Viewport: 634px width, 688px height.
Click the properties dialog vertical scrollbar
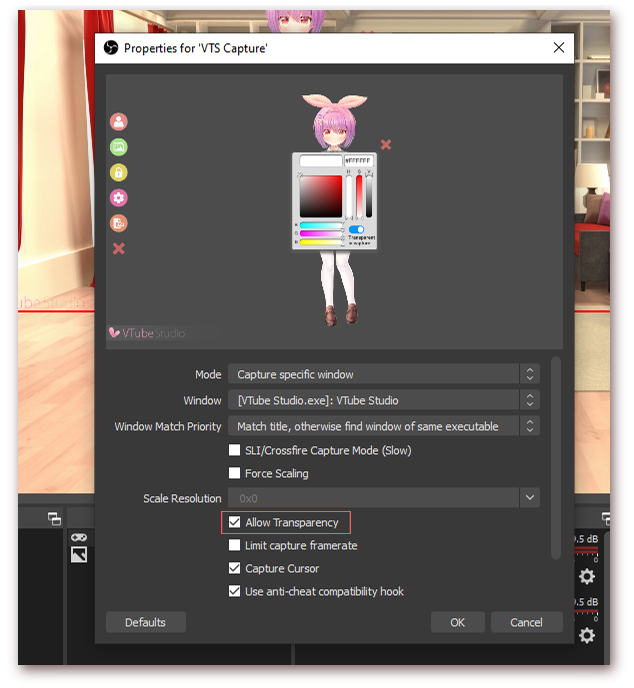tap(556, 458)
